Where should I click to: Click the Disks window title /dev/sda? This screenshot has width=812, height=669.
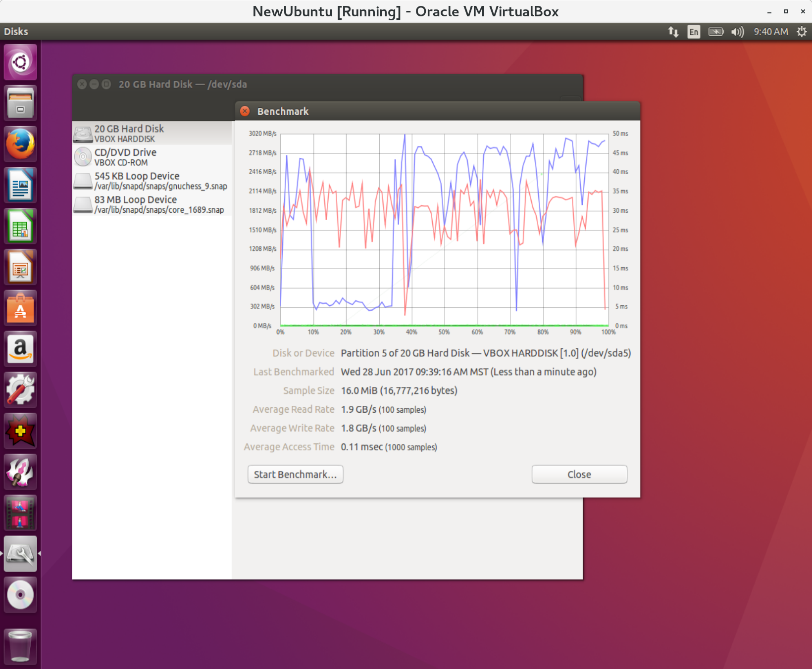coord(183,84)
